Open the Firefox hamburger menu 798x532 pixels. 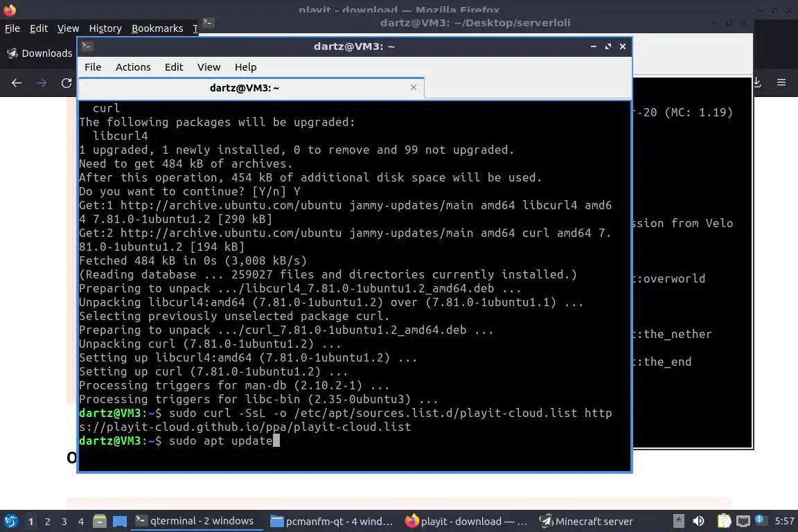click(781, 82)
